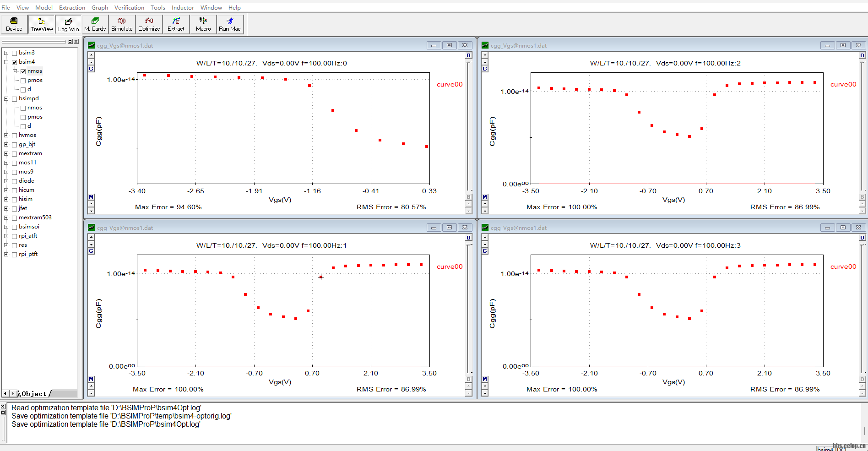Viewport: 868px width, 451px height.
Task: Open the Model menu
Action: pos(44,8)
